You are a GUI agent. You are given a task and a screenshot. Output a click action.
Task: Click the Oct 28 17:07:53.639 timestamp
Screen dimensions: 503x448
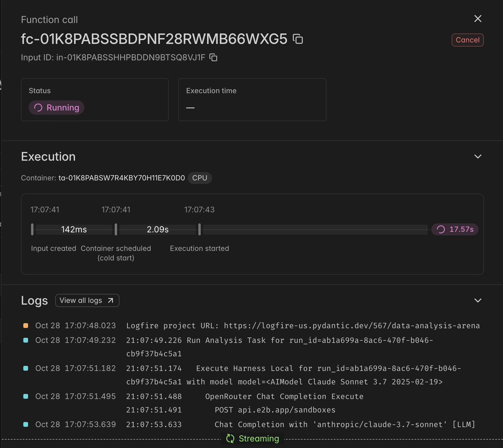pyautogui.click(x=75, y=425)
